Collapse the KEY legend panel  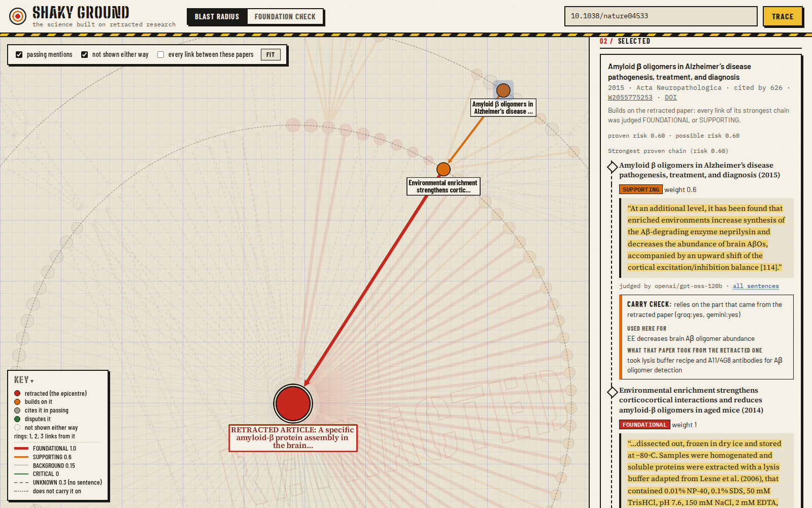click(x=24, y=380)
